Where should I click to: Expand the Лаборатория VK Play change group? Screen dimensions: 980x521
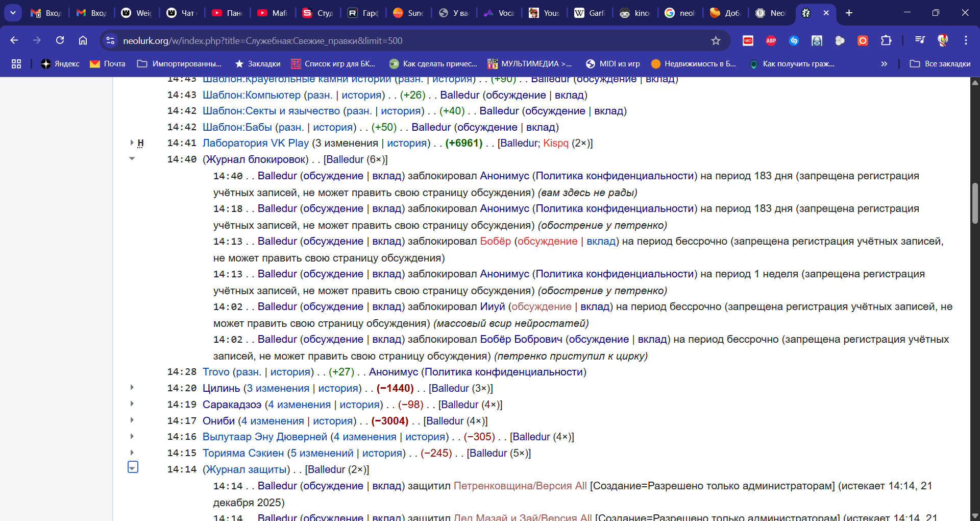[132, 143]
